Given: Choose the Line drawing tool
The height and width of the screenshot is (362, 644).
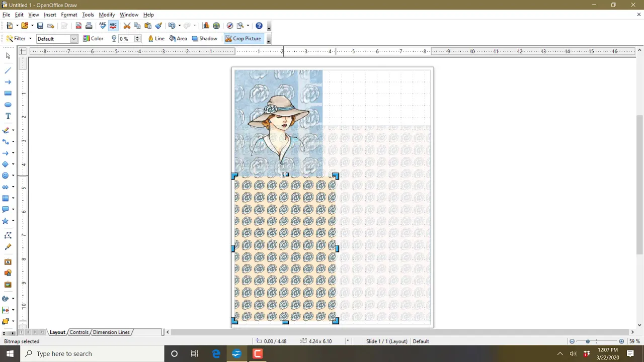Looking at the screenshot, I should click(8, 70).
